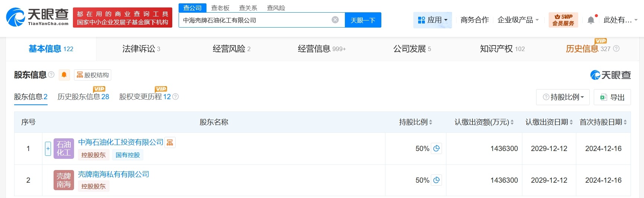The width and height of the screenshot is (644, 198).
Task: View pie chart icon for 壳牌南海 50% share
Action: tap(436, 180)
